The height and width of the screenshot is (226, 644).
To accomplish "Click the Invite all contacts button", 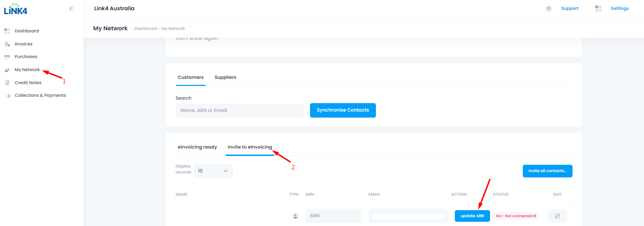I will pyautogui.click(x=547, y=171).
